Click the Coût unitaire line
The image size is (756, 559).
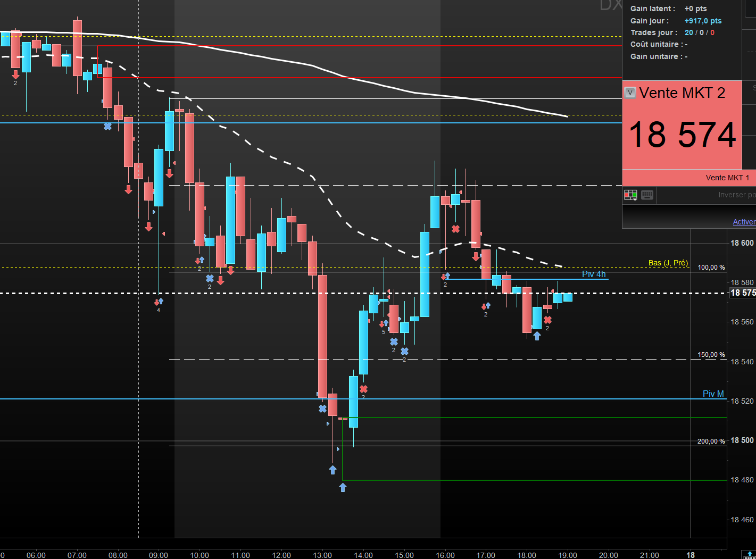659,44
